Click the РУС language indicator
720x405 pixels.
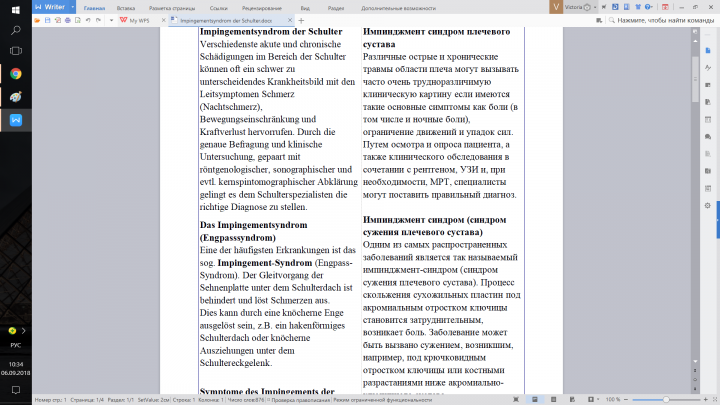16,345
